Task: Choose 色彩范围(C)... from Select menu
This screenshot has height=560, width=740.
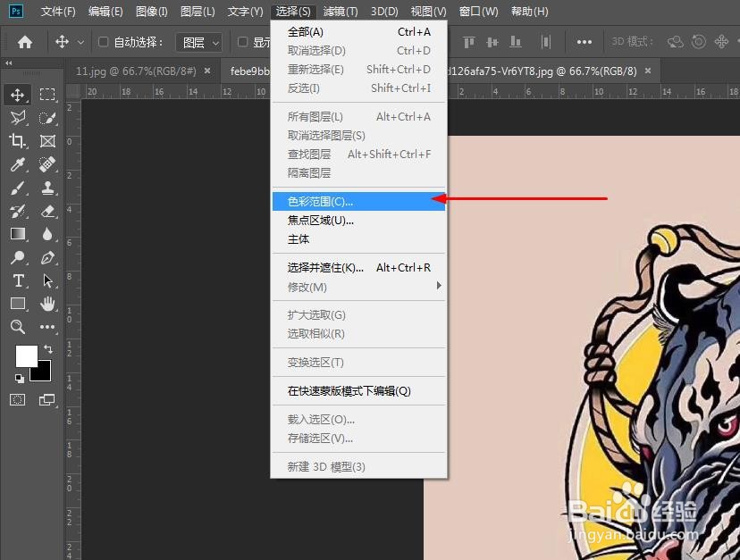Action: pos(358,202)
